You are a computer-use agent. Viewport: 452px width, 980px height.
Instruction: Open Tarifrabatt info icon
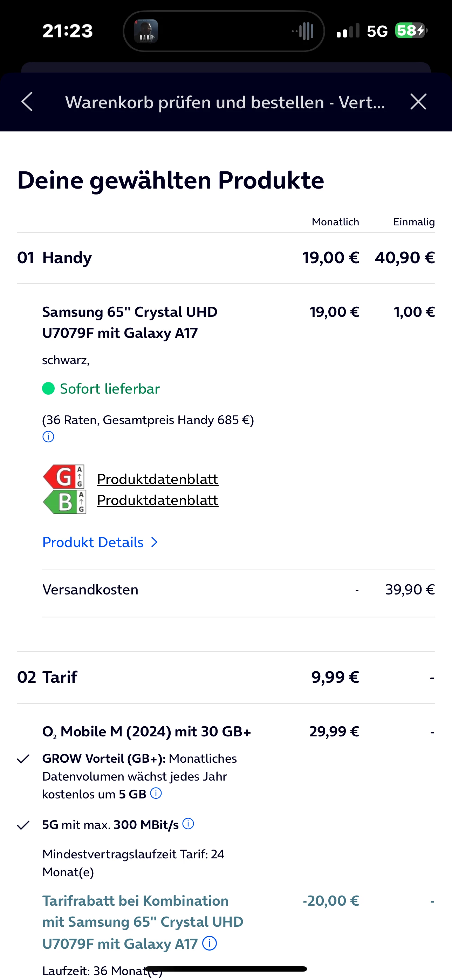[x=210, y=944]
